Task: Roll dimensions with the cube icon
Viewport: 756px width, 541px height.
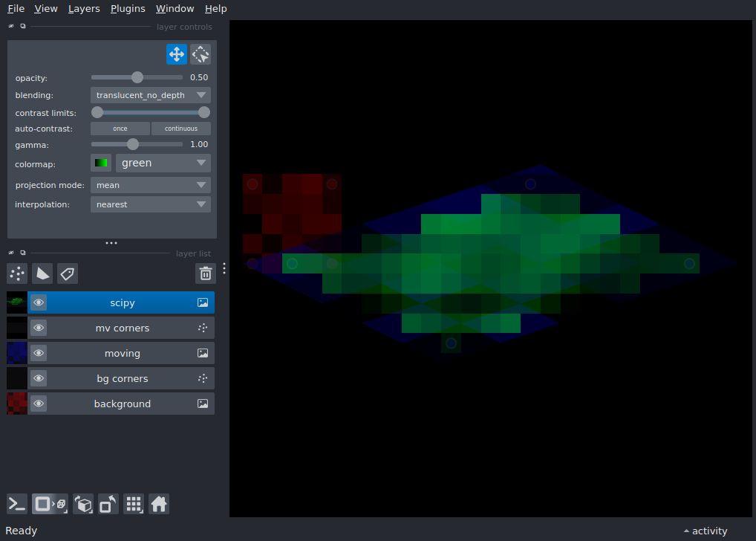Action: coord(83,504)
